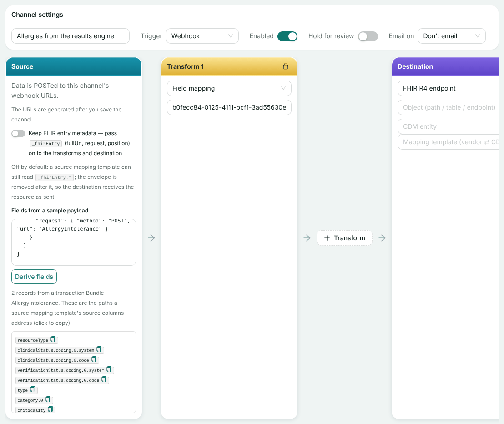Click the Fields from a sample payload label
This screenshot has height=424, width=504.
[x=50, y=211]
